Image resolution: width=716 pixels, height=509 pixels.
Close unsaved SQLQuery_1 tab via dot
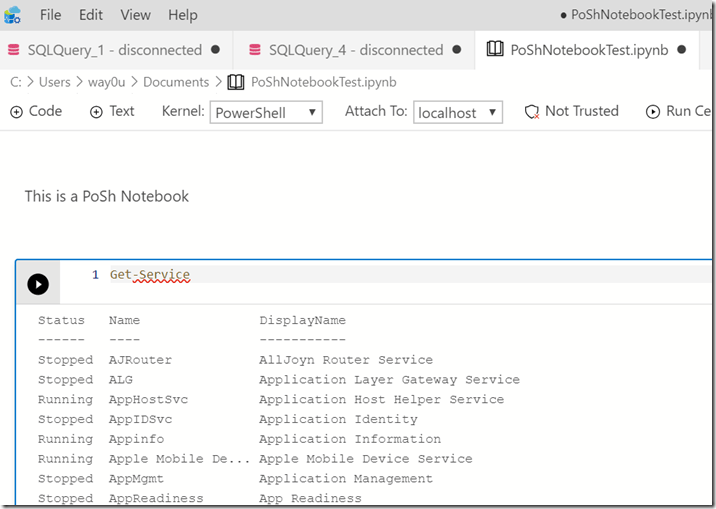[x=216, y=49]
